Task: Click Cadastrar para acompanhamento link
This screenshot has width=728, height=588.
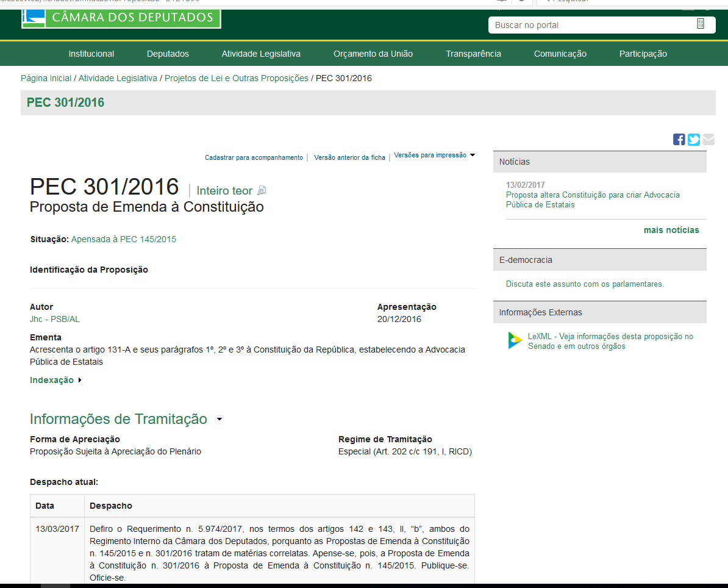Action: click(x=254, y=157)
